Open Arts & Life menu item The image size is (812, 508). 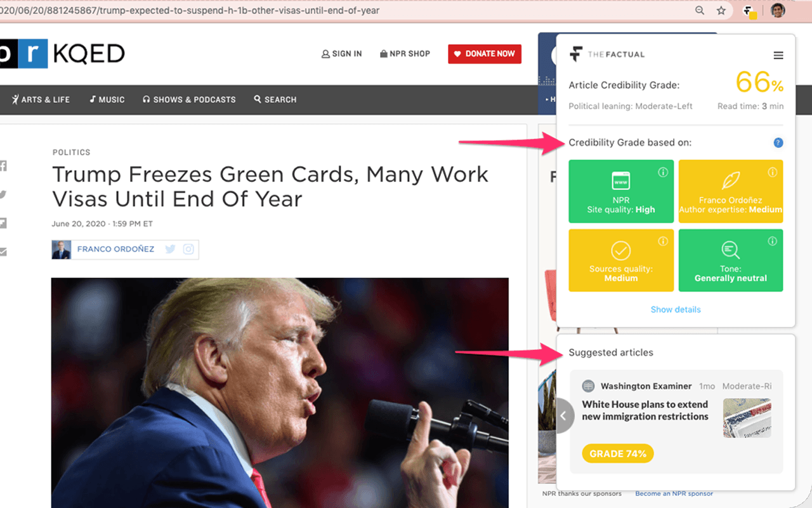[x=41, y=100]
